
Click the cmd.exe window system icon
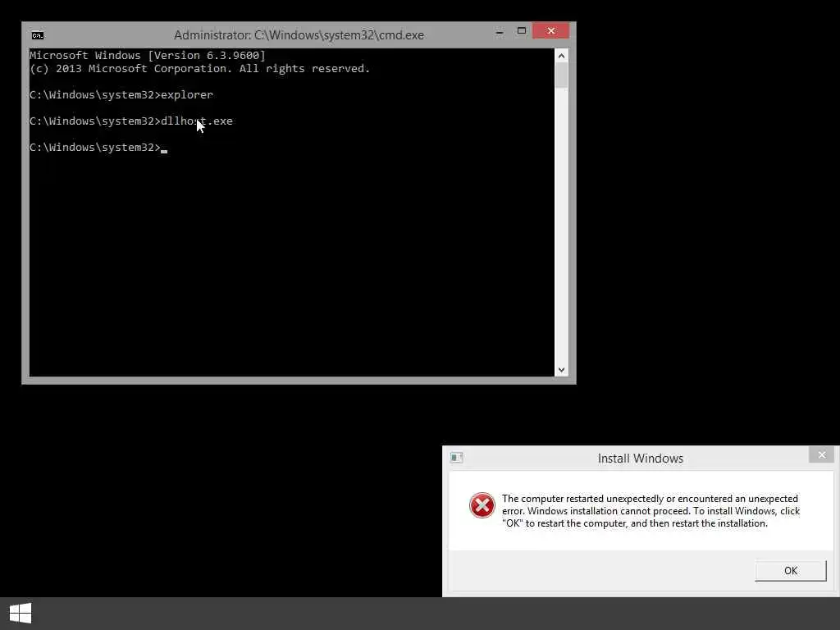click(38, 35)
